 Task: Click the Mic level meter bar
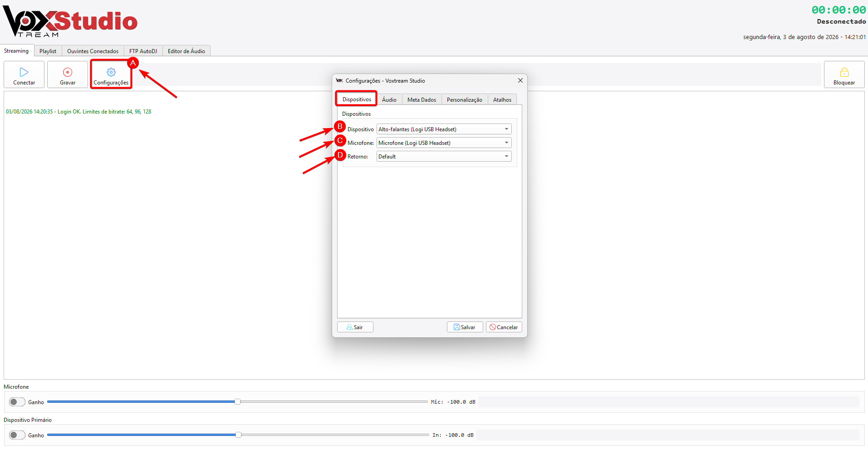[x=669, y=402]
